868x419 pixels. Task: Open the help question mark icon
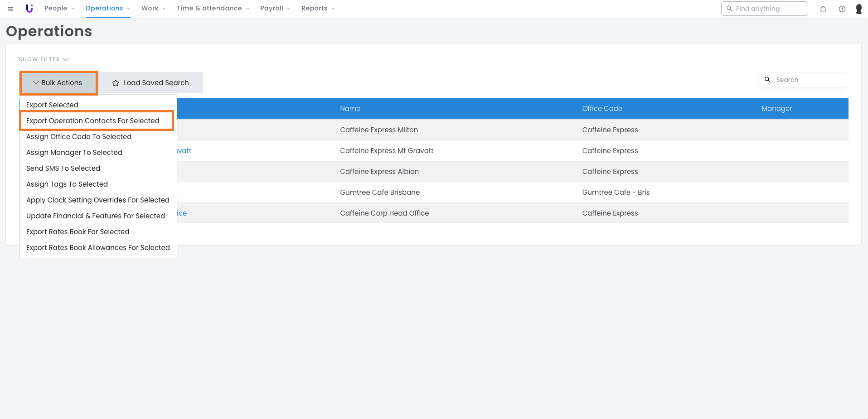point(842,9)
